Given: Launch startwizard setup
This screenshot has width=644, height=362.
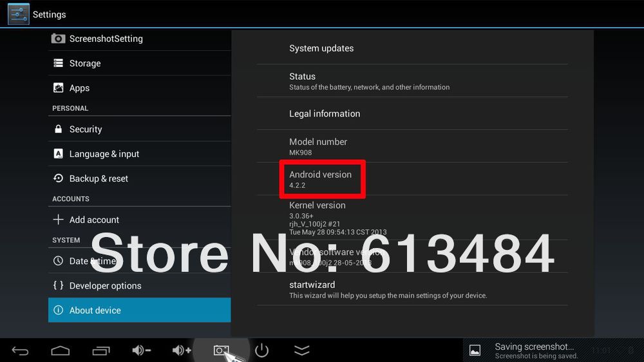Looking at the screenshot, I should pyautogui.click(x=412, y=289).
